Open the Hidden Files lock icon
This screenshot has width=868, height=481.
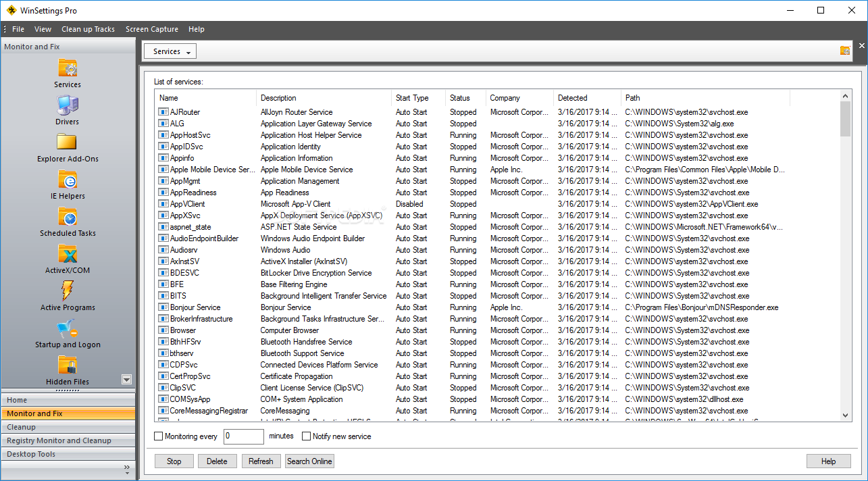click(68, 365)
